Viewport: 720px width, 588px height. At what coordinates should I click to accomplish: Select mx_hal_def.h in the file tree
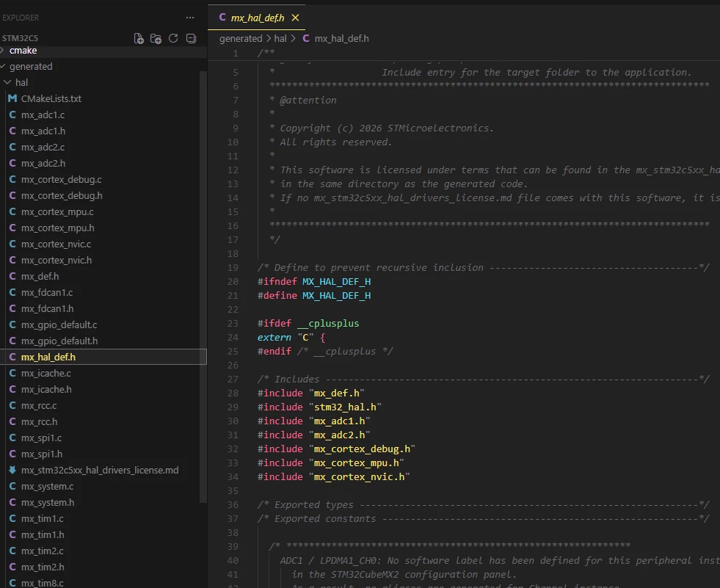tap(103, 357)
